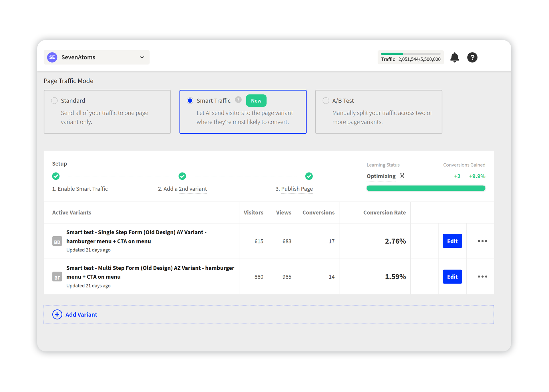Click the BF variant badge icon

57,277
